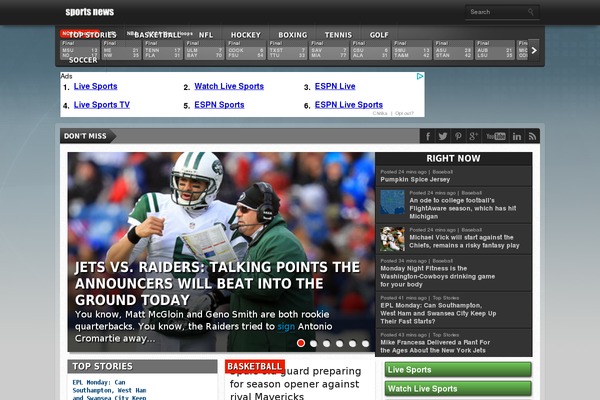
Task: Open the college football FlightAware story
Action: click(x=463, y=208)
